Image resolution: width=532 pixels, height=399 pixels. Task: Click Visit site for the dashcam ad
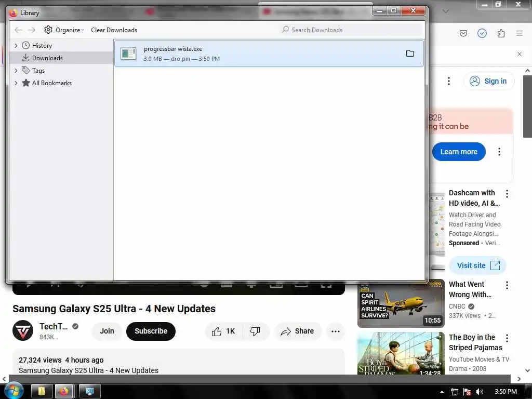(478, 265)
